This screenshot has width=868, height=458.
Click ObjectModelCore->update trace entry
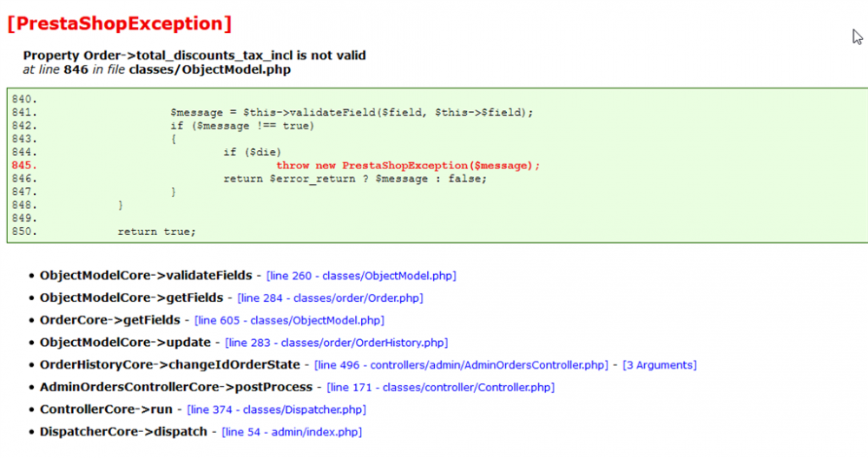tap(125, 343)
